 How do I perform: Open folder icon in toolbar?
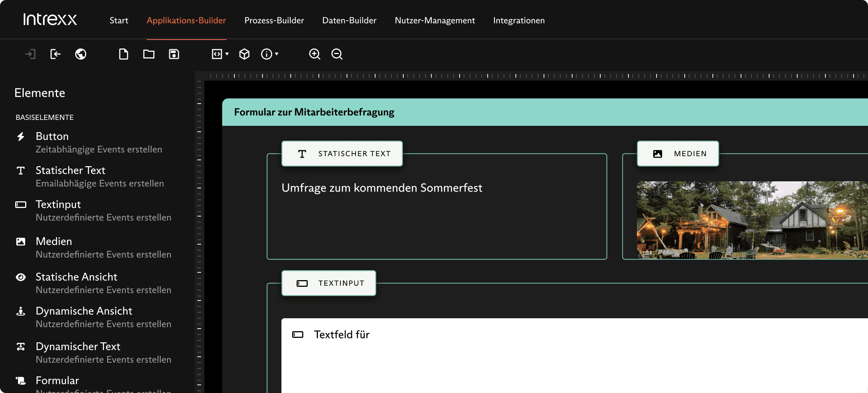148,54
